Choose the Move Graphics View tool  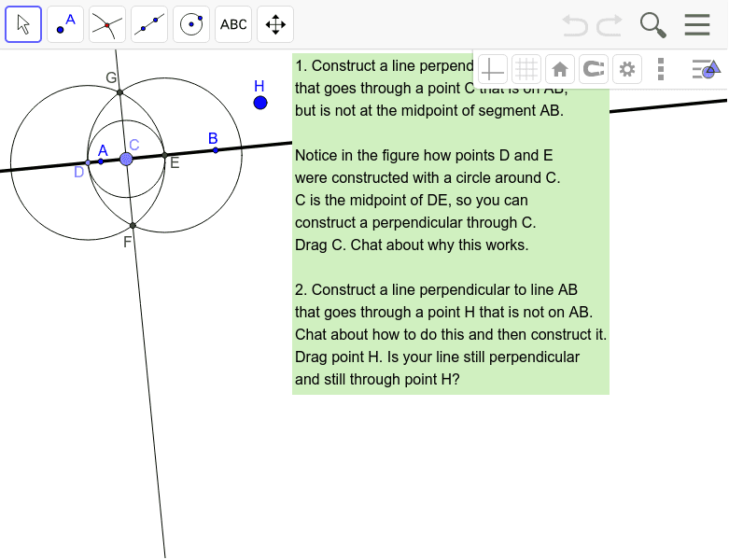(275, 24)
